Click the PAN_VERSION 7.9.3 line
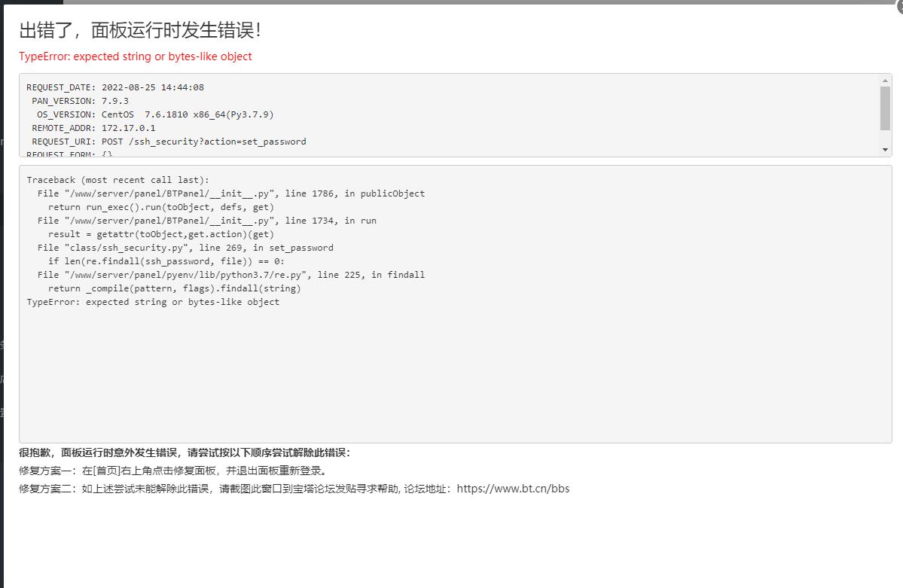The image size is (903, 588). tap(80, 101)
